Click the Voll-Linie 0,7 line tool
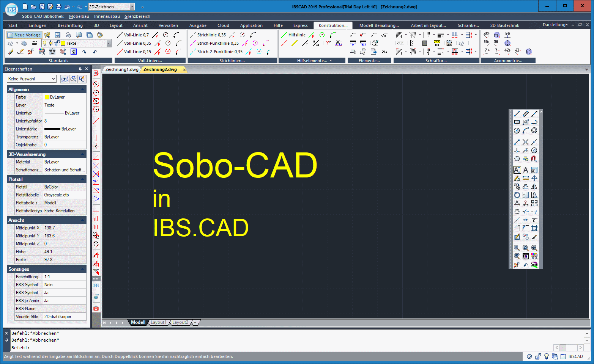 tap(133, 35)
